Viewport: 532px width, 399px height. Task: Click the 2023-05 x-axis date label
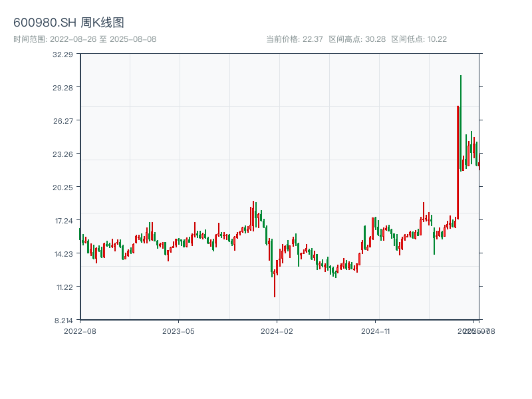[178, 331]
